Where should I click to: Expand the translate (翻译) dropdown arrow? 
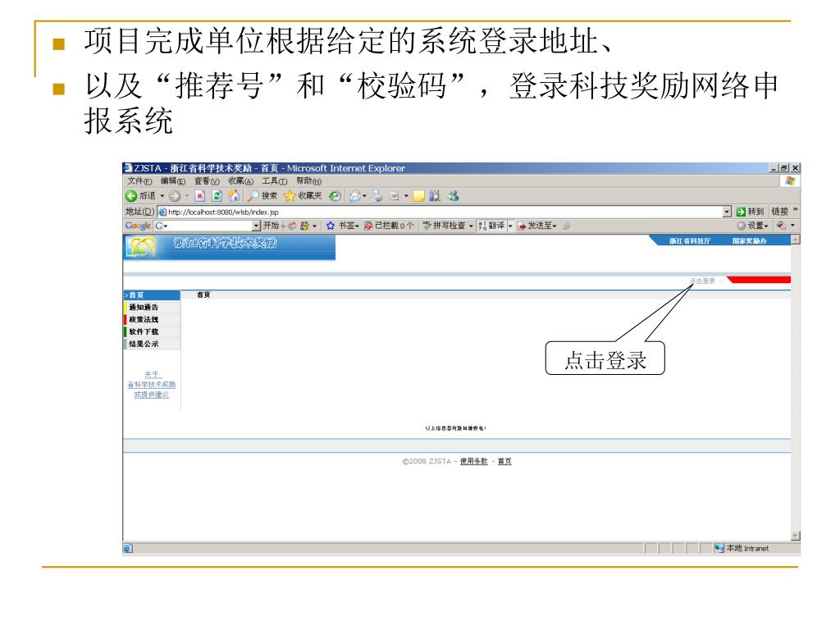click(510, 226)
